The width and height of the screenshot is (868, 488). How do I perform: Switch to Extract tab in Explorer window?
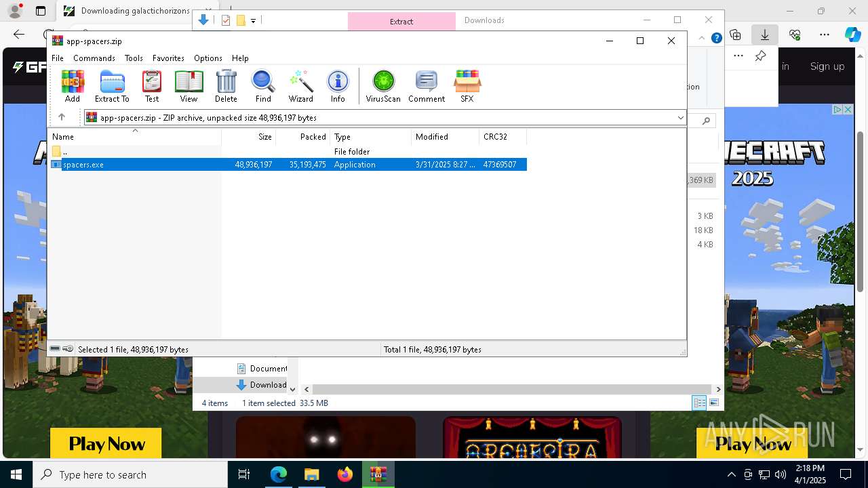(x=401, y=21)
